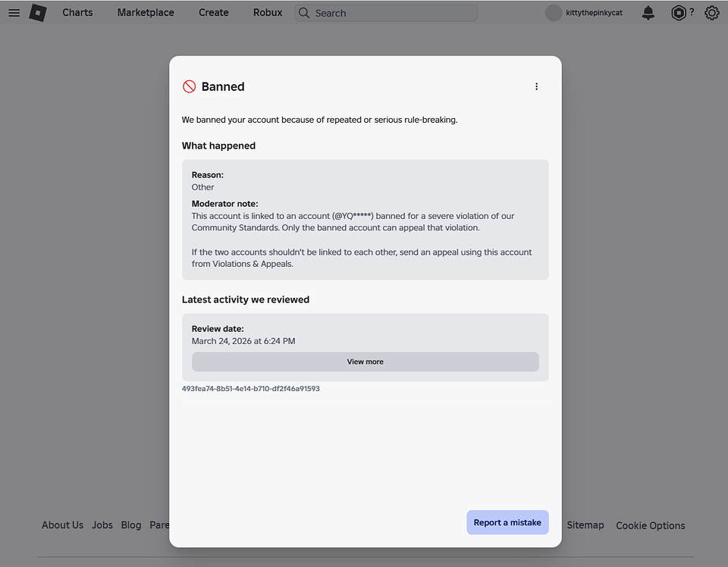728x567 pixels.
Task: Click the kittythepinkycat avatar picture
Action: [554, 13]
